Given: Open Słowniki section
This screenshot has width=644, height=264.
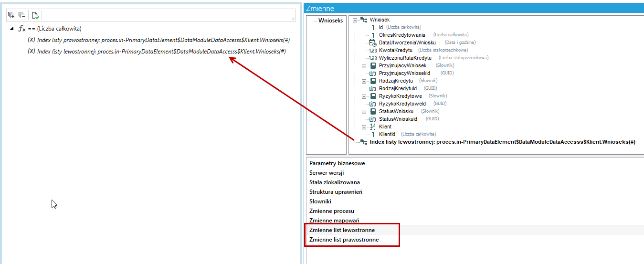Looking at the screenshot, I should 320,201.
